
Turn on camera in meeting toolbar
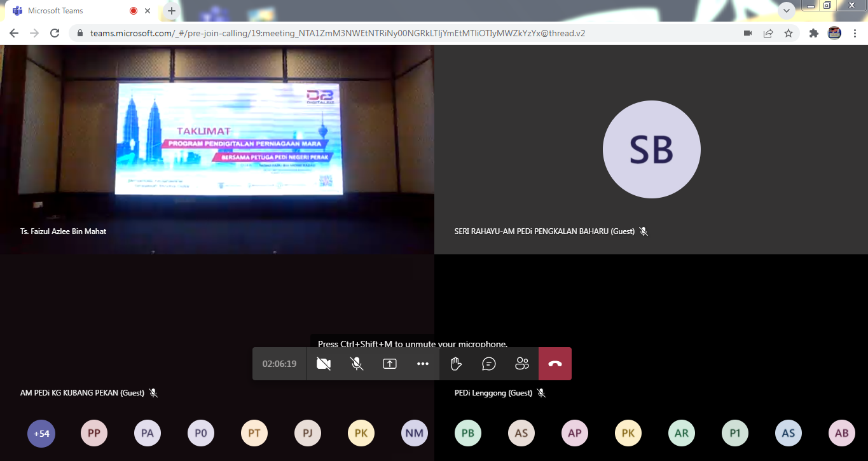click(324, 364)
